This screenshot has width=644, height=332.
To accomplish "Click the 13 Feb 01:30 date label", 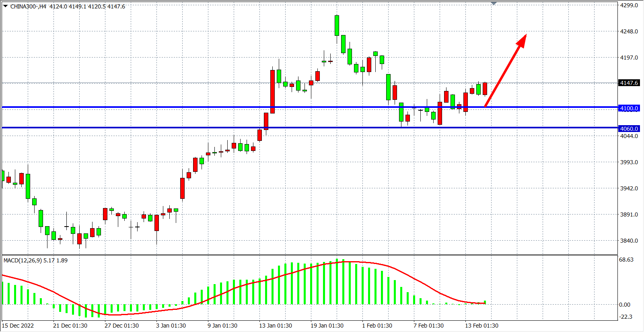I will (x=481, y=326).
